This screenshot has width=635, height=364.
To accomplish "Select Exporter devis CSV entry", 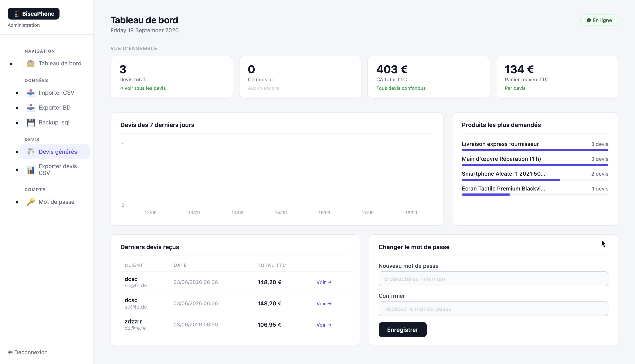I will pos(55,170).
